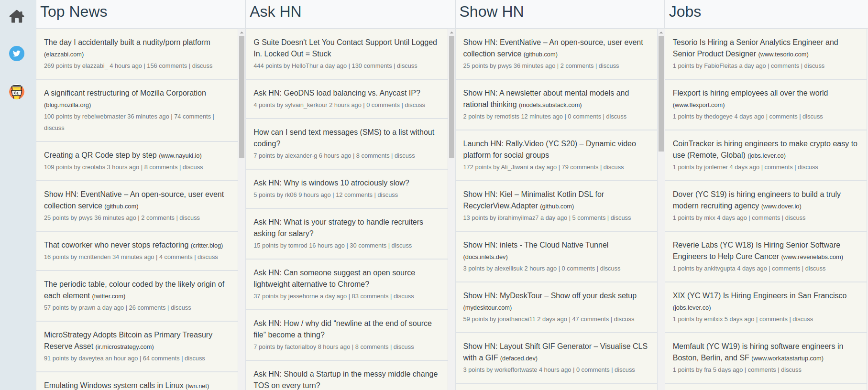The height and width of the screenshot is (390, 868).
Task: Open EventNative story in the Top News column
Action: coord(134,200)
